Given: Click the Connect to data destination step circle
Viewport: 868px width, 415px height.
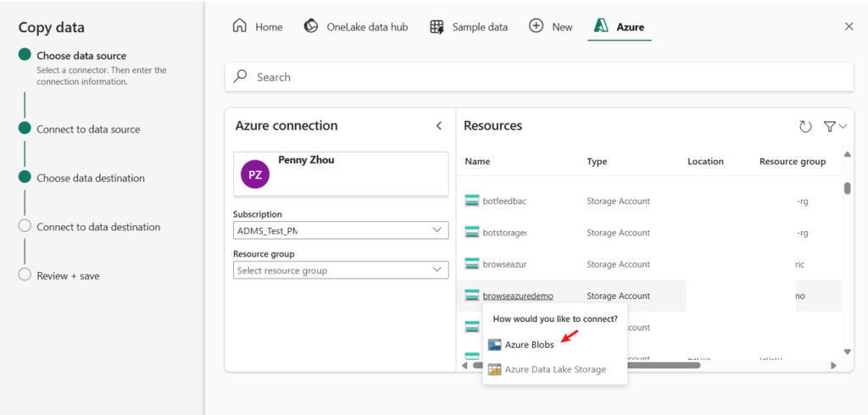Looking at the screenshot, I should click(x=25, y=226).
